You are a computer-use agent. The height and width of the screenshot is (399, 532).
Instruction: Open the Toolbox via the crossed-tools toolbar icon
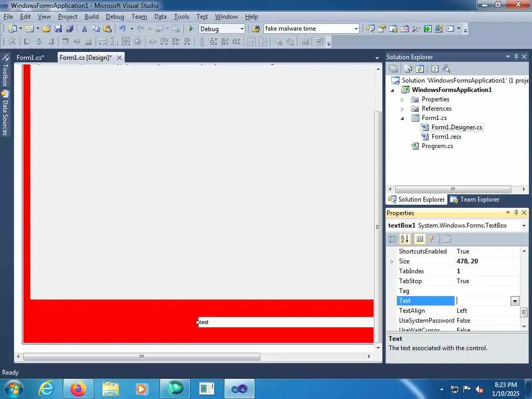[416, 29]
